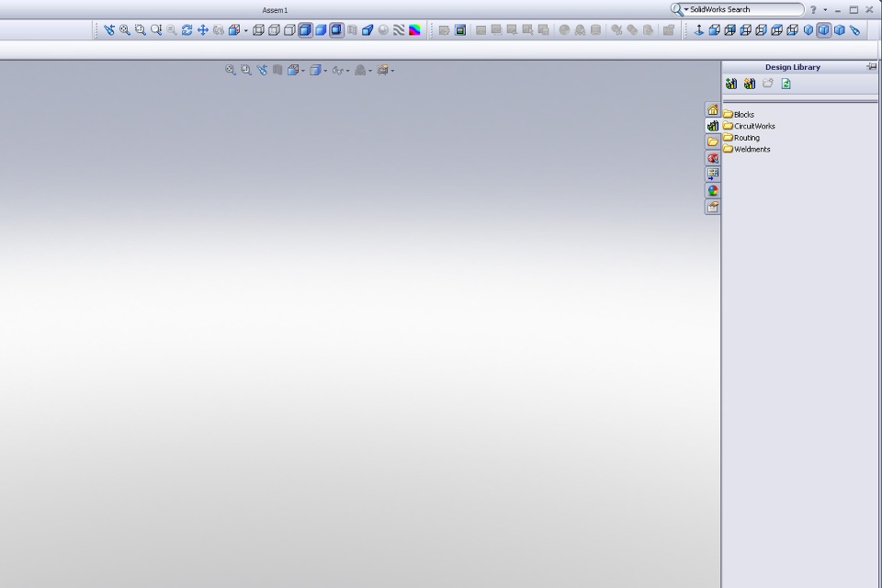The image size is (882, 588).
Task: Switch to Front standard view
Action: point(715,29)
